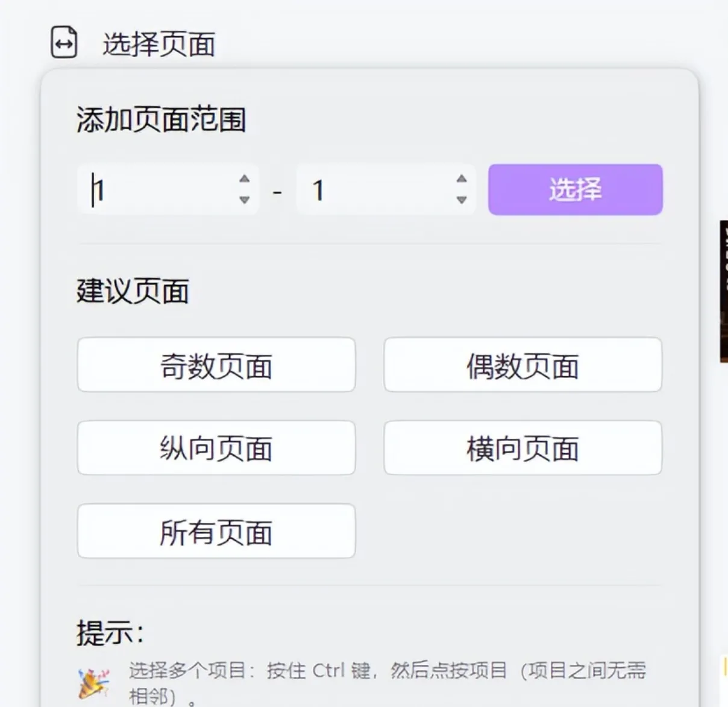The height and width of the screenshot is (707, 728).
Task: Choose 纵向页面 option
Action: (216, 448)
